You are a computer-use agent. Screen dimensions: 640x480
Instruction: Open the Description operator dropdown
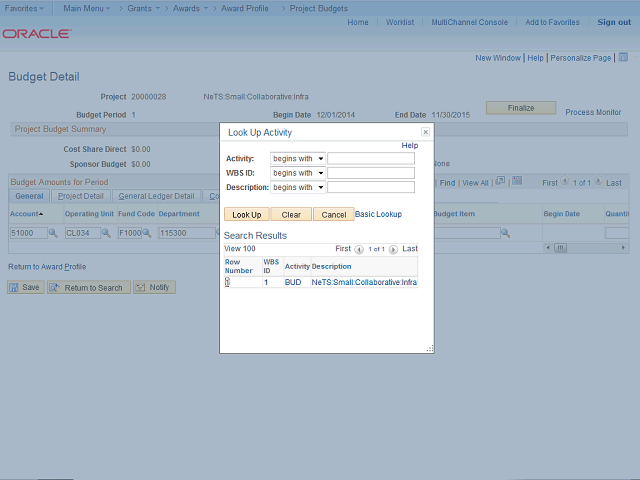pos(298,187)
